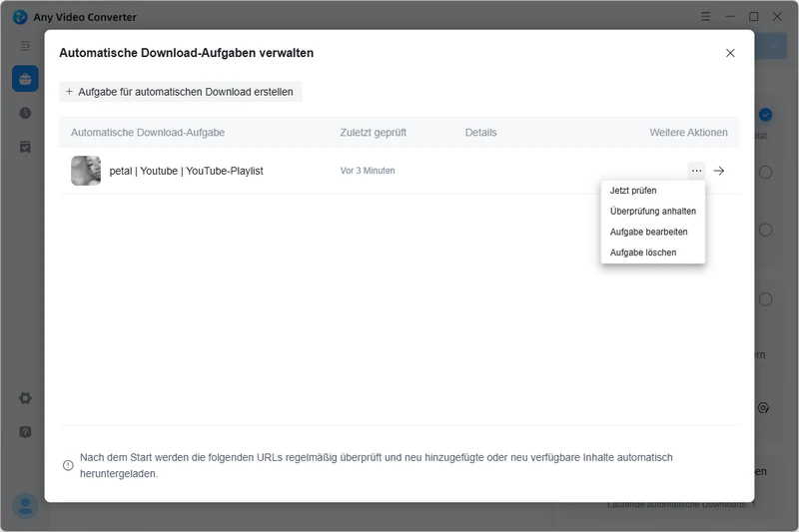The image size is (799, 532).
Task: Collapse the sidebar with the menu-fold icon
Action: 25,46
